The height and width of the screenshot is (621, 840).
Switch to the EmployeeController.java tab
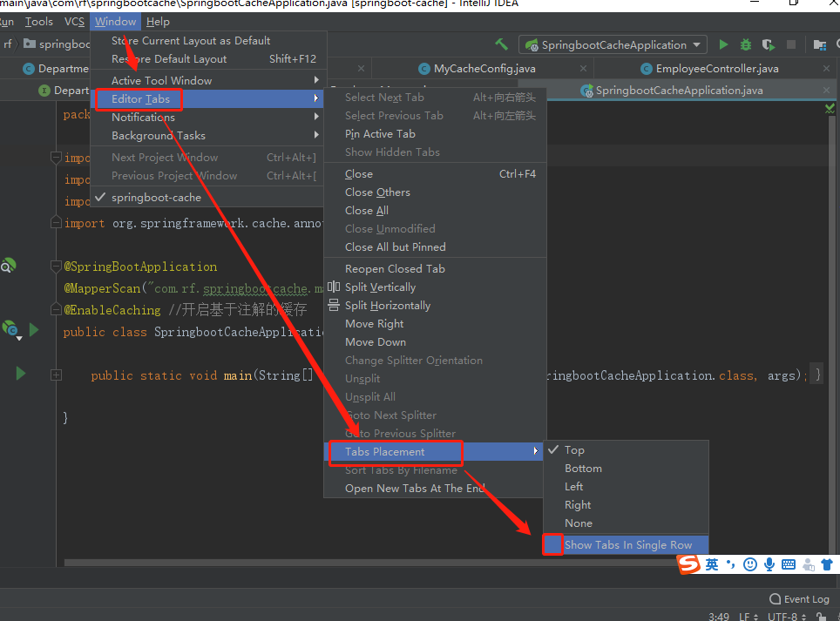point(717,69)
